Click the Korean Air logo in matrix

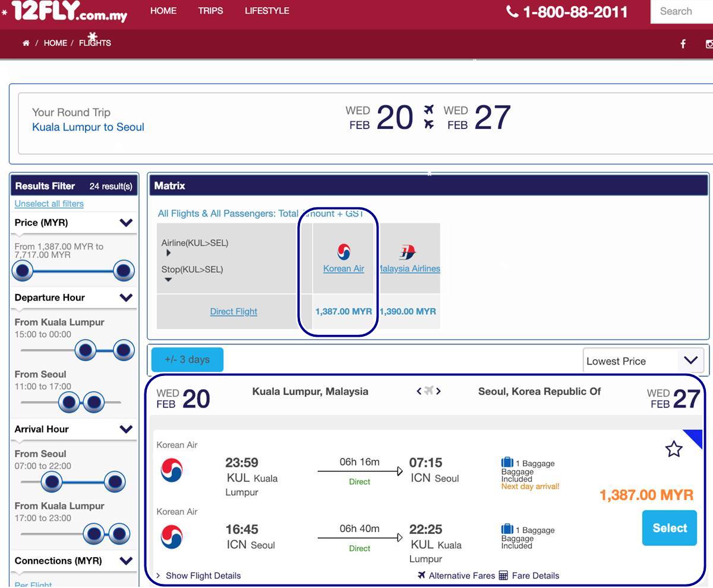343,252
